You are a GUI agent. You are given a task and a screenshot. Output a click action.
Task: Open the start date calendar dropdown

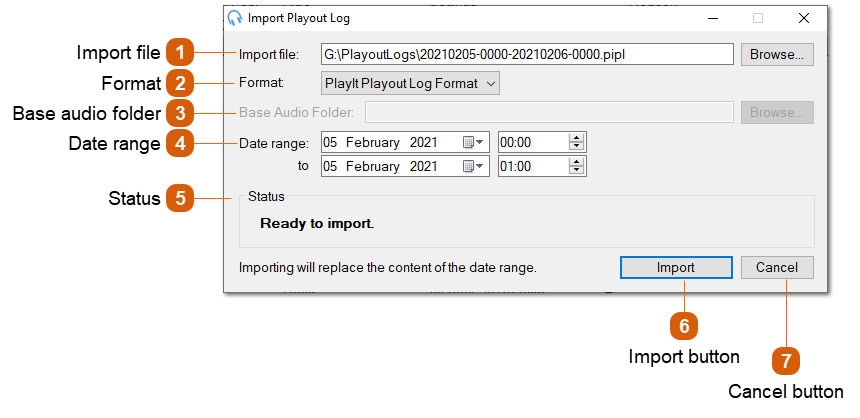pyautogui.click(x=474, y=143)
